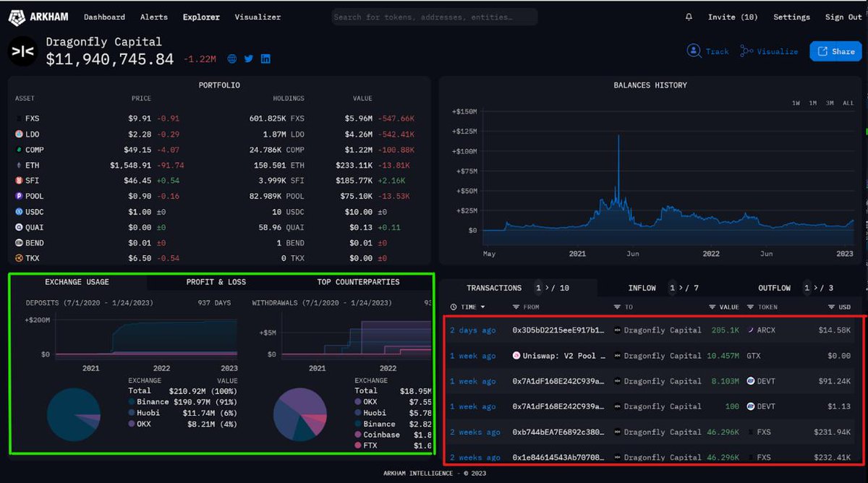Viewport: 868px width, 483px height.
Task: Click the POOL token icon
Action: click(19, 196)
